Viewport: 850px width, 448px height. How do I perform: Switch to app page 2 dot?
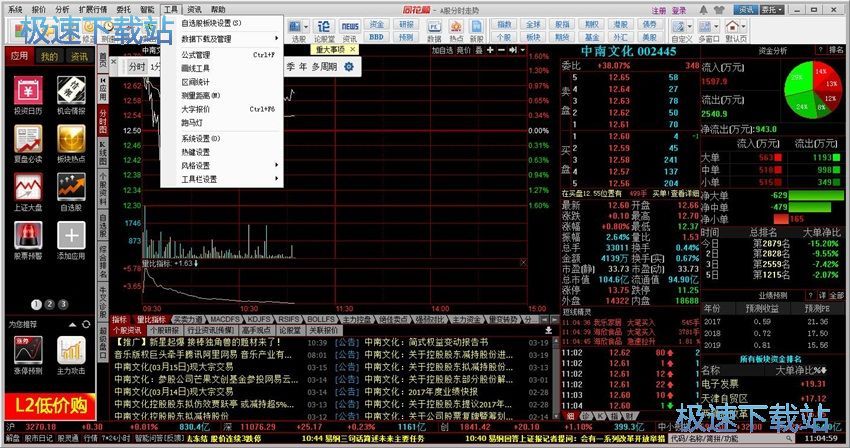49,304
